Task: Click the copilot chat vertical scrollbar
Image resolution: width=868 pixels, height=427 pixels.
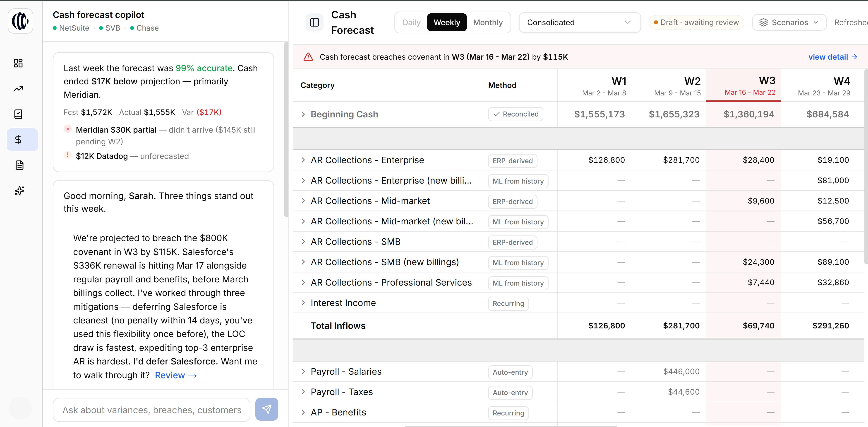Action: pyautogui.click(x=286, y=130)
